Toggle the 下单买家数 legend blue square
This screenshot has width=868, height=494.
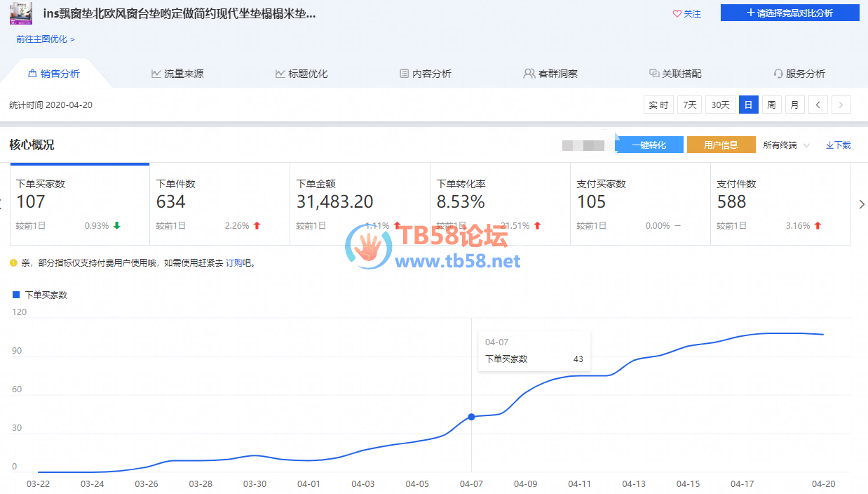coord(16,295)
